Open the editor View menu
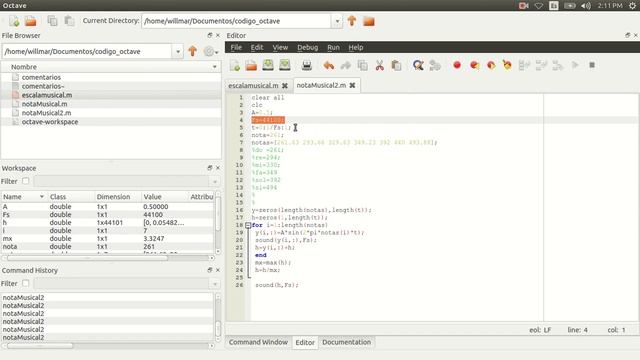This screenshot has width=640, height=360. 280,47
